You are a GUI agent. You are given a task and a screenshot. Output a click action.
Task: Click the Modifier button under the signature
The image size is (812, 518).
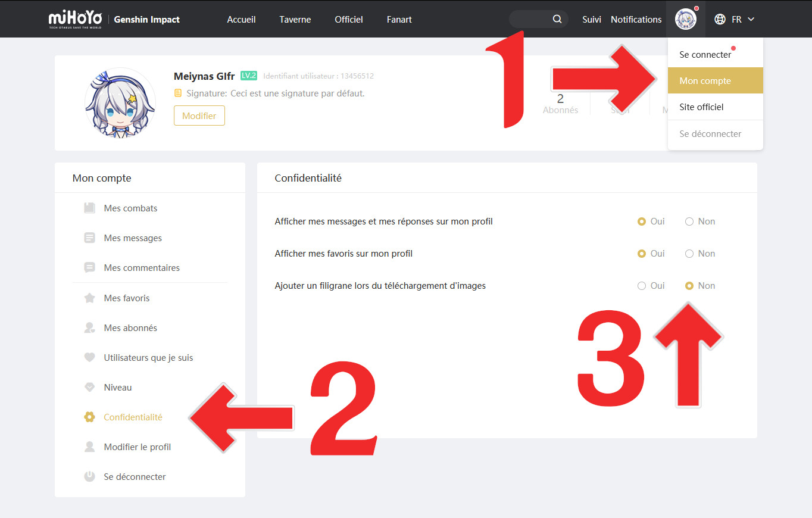(x=199, y=116)
